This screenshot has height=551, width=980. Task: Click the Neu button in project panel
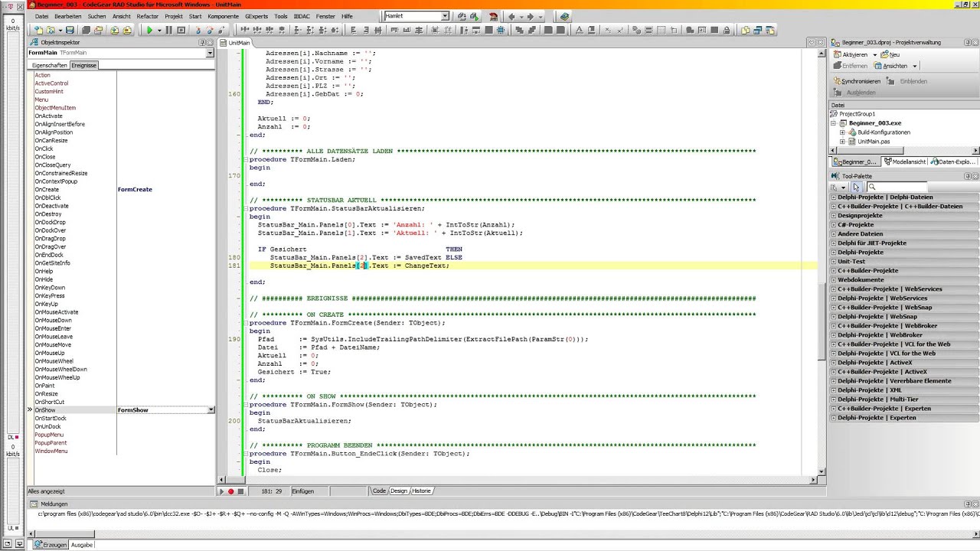[x=890, y=55]
